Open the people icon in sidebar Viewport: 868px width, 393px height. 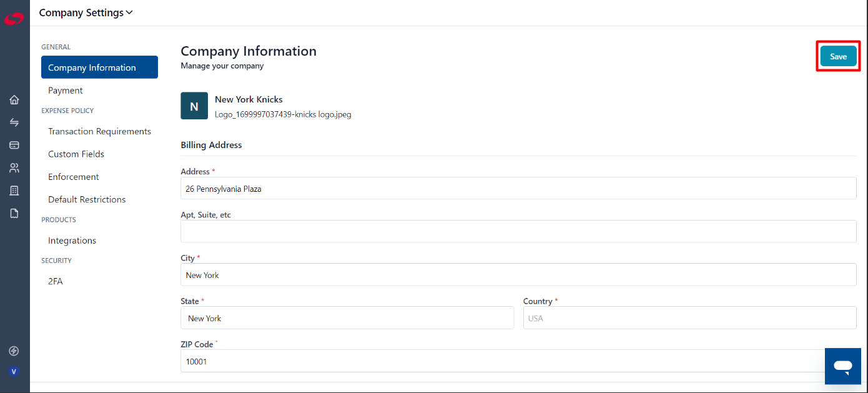coord(14,167)
